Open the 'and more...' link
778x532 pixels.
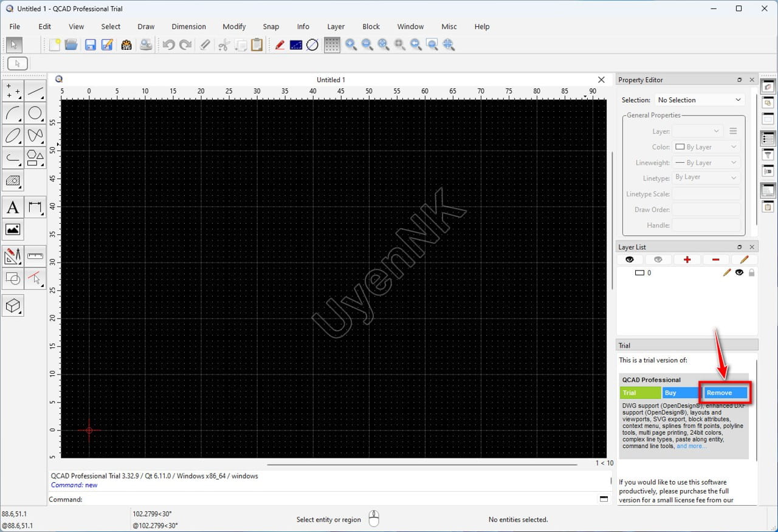pyautogui.click(x=692, y=446)
